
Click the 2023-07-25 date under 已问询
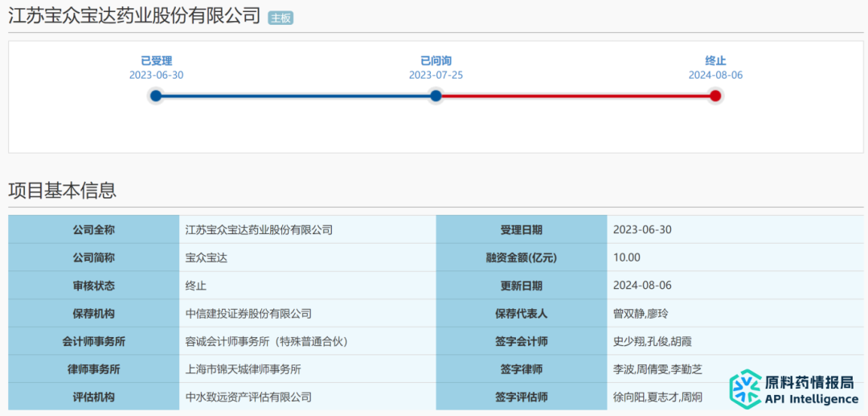click(436, 76)
